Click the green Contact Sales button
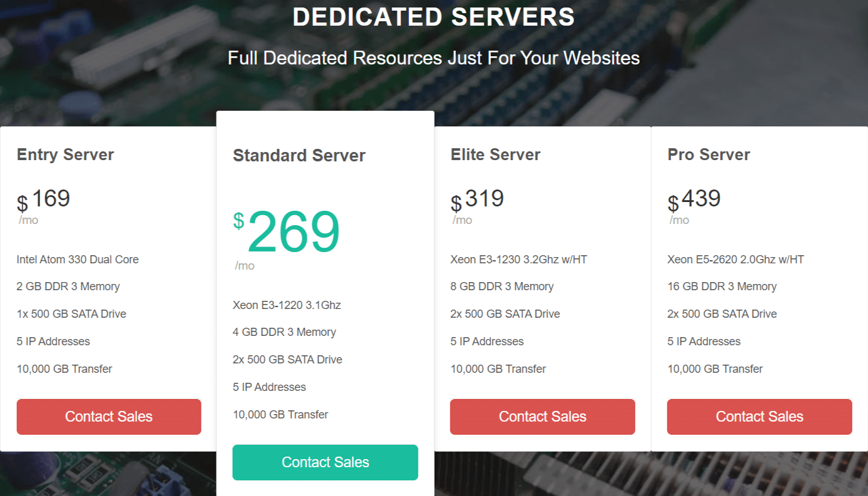 pyautogui.click(x=325, y=462)
